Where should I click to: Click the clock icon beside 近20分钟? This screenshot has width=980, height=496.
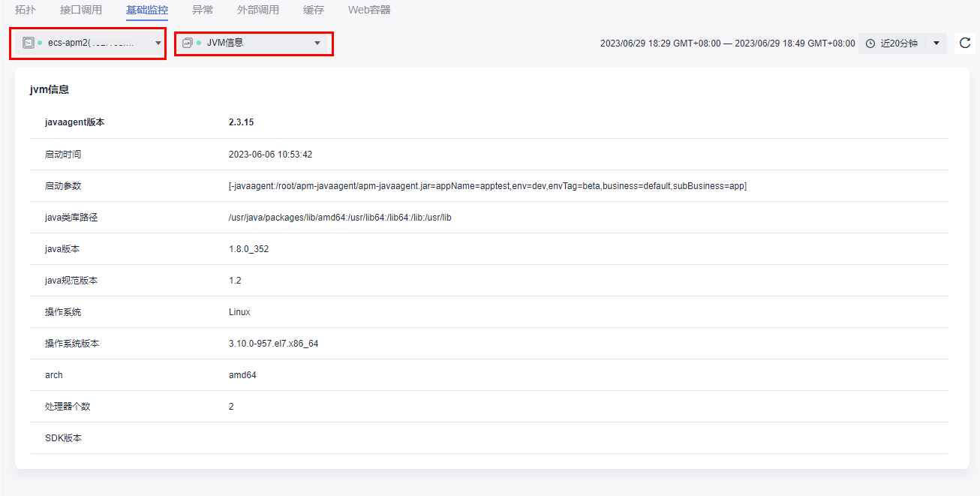pyautogui.click(x=870, y=44)
